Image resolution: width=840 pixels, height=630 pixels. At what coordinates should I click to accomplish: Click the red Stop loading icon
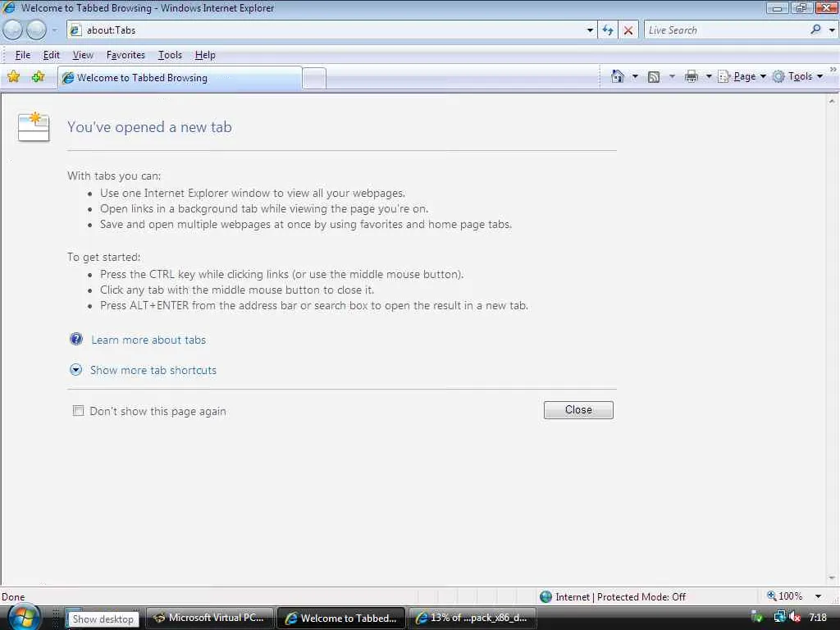pyautogui.click(x=628, y=30)
